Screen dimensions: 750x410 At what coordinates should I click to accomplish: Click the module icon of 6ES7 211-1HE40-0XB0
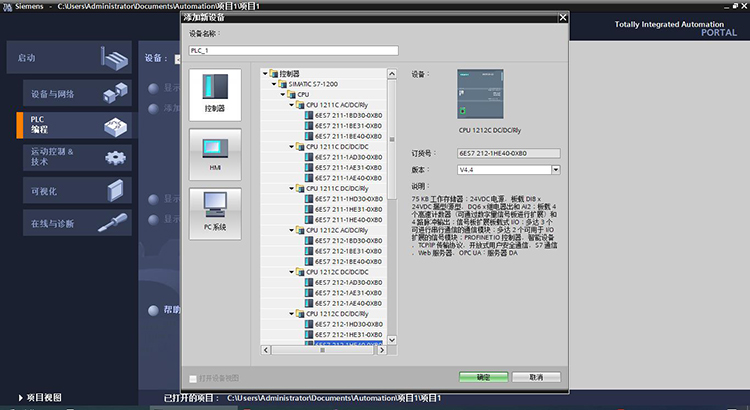click(309, 220)
